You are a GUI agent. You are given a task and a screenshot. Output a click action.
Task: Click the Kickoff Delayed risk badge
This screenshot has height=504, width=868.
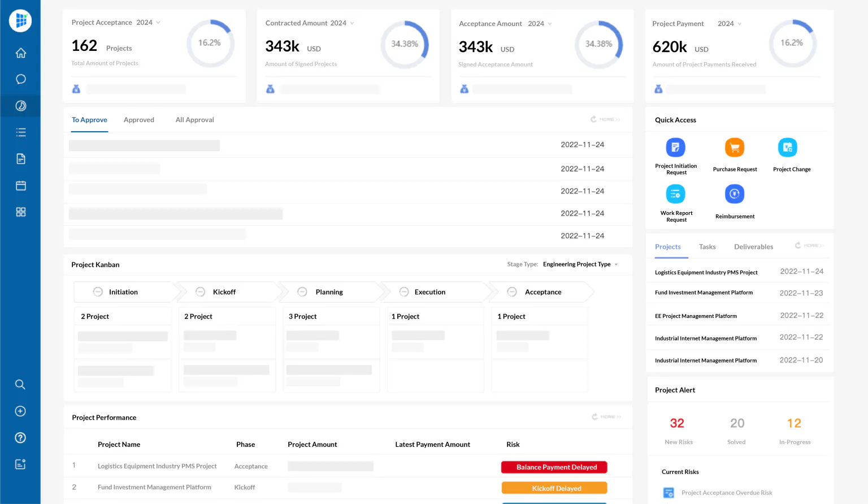click(554, 488)
